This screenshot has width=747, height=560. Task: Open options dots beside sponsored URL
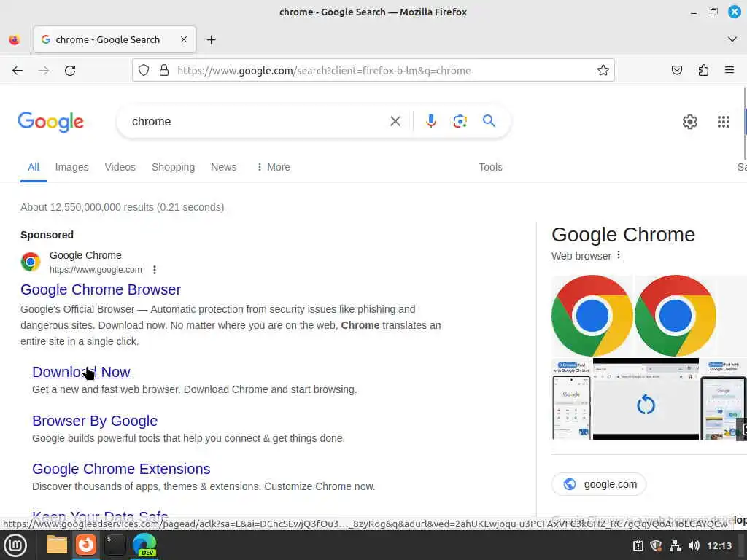155,270
